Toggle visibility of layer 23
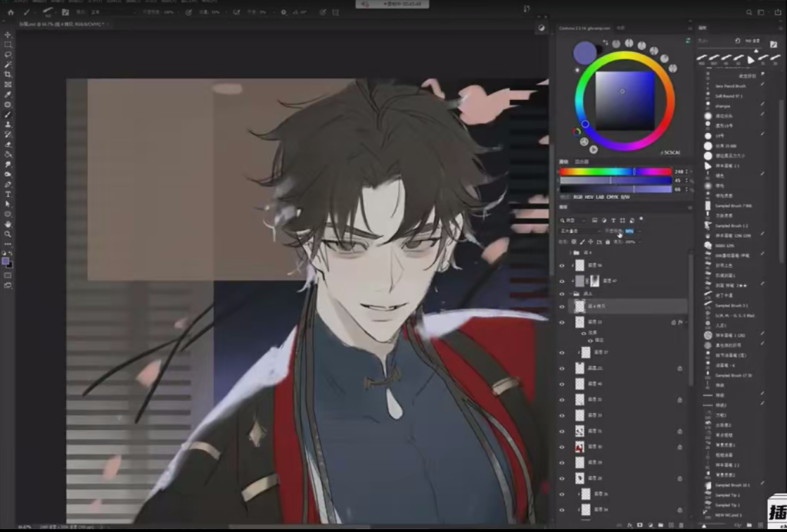Screen dimensions: 787x532 (562, 322)
